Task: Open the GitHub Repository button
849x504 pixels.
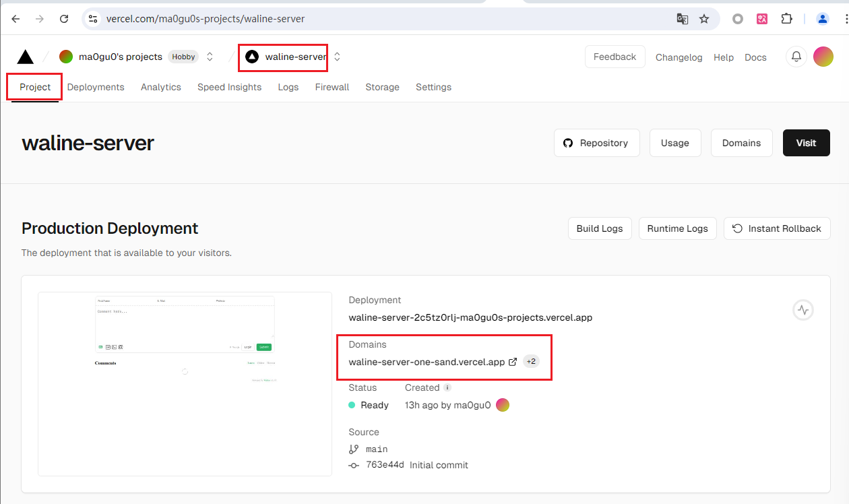Action: click(x=597, y=143)
